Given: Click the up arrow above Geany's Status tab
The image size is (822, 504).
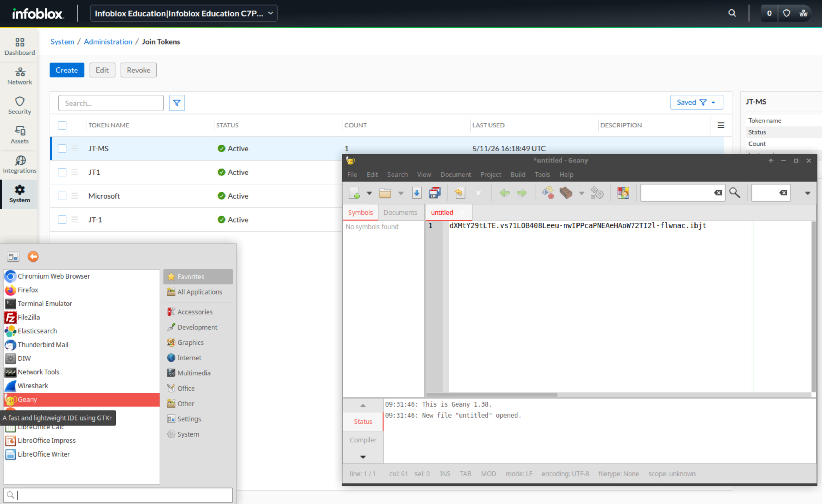Looking at the screenshot, I should pos(363,406).
